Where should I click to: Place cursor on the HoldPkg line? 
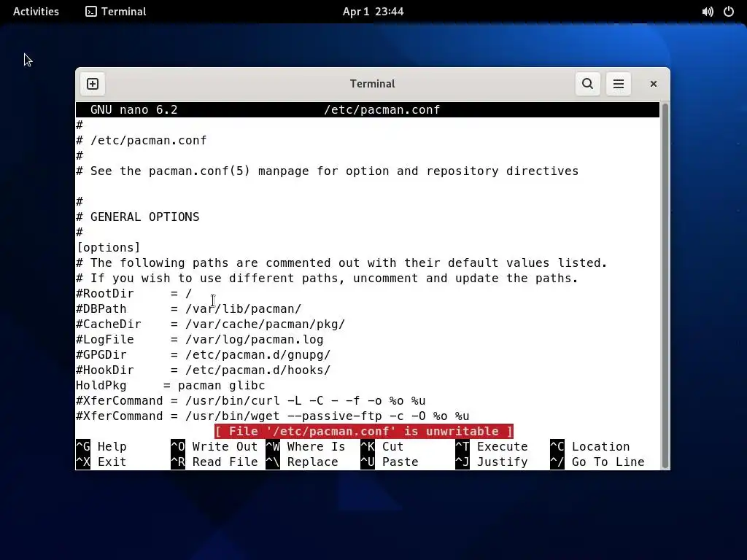(171, 385)
